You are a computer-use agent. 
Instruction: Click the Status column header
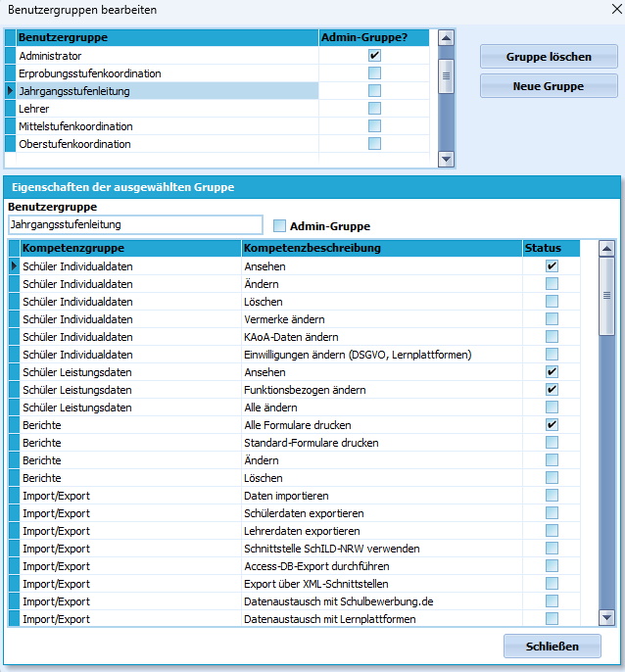[552, 248]
